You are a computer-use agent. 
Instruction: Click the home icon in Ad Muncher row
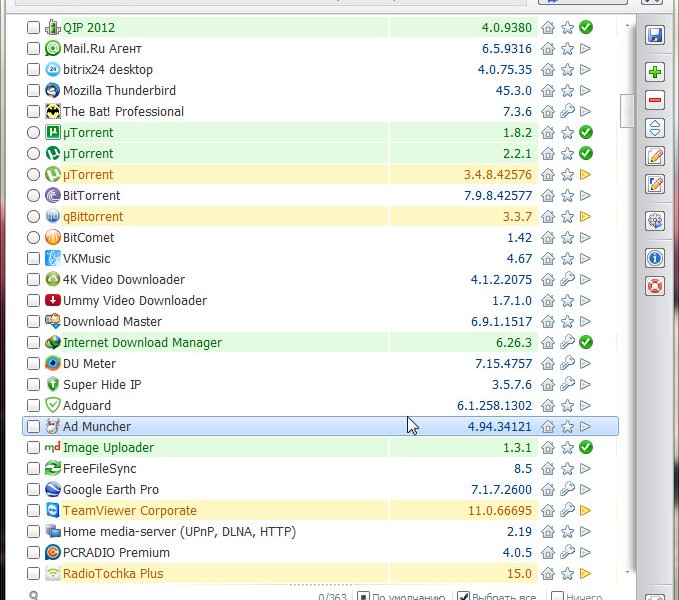coord(548,426)
